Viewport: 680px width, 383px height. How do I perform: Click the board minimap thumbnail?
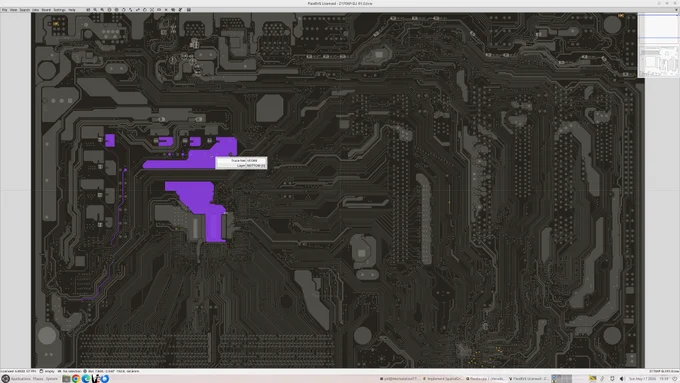[658, 45]
